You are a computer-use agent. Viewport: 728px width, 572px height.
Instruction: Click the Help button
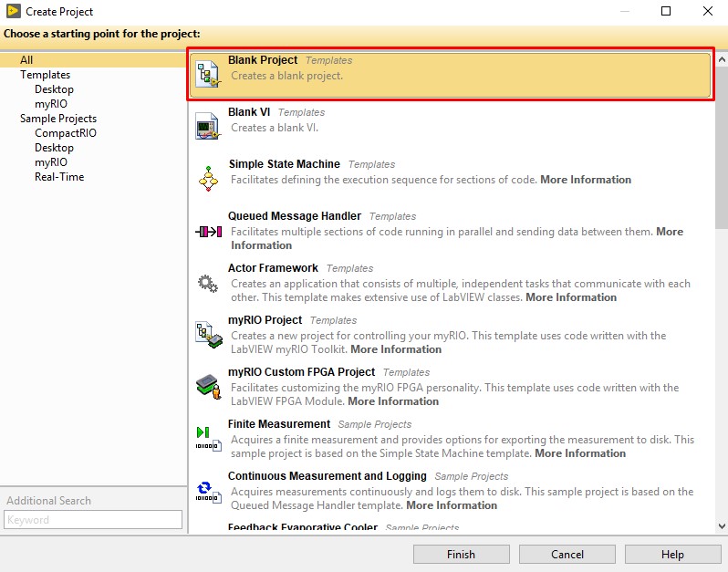(x=672, y=555)
